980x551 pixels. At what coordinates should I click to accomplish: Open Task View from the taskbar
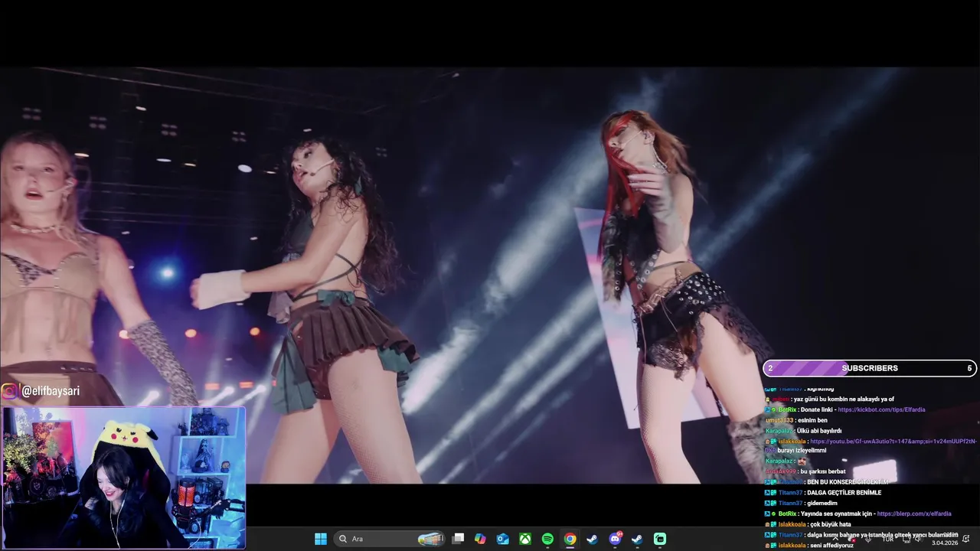coord(458,539)
